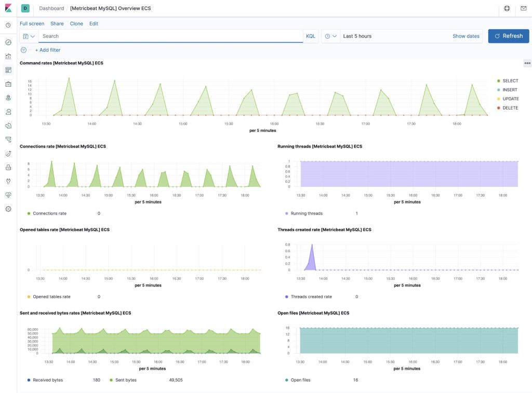
Task: Click Add filter
Action: (x=47, y=50)
